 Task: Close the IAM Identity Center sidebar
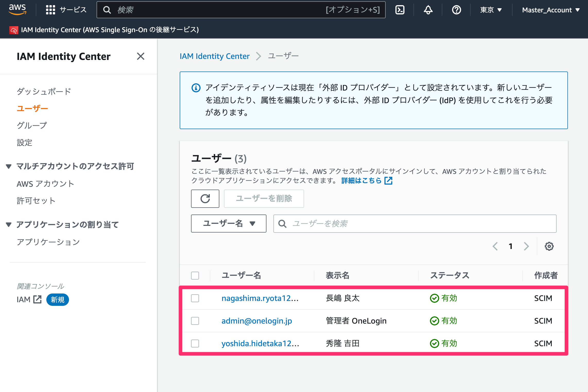(x=141, y=56)
